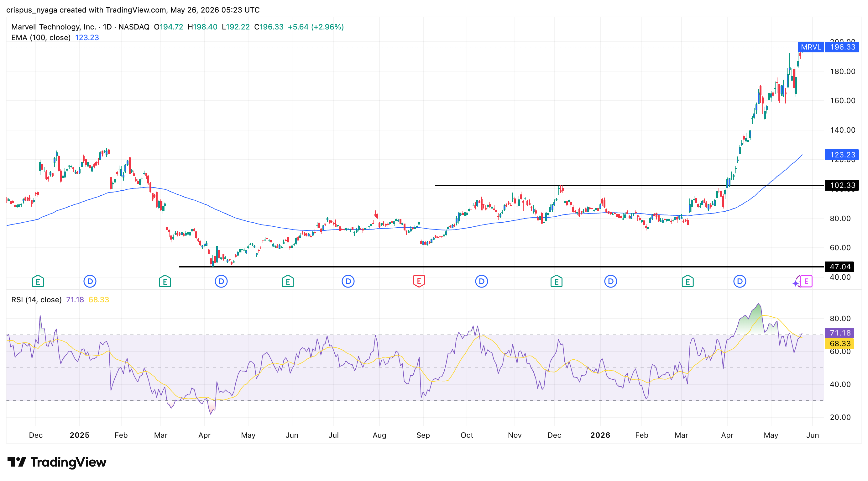The image size is (868, 481).
Task: Click the 71.18 value in the RSI legend
Action: [x=75, y=300]
